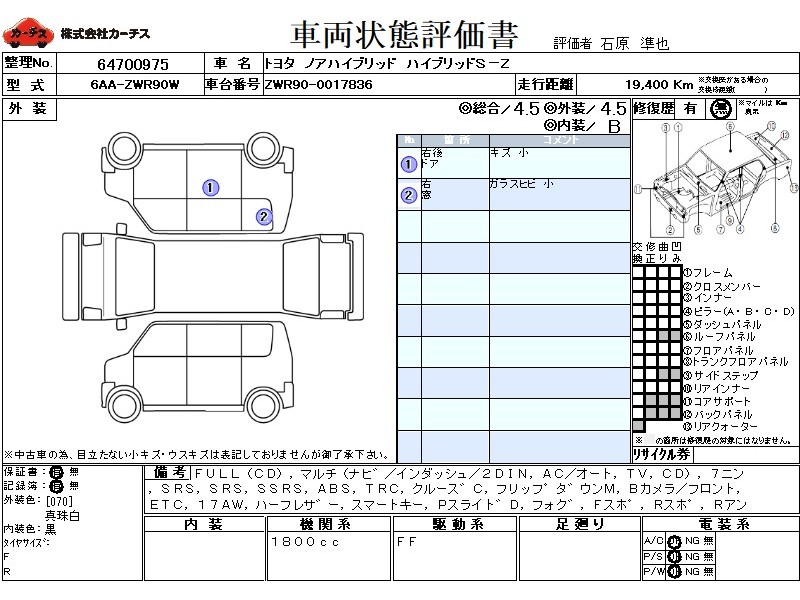Select P/S OK circled option
800x600 pixels.
[674, 557]
